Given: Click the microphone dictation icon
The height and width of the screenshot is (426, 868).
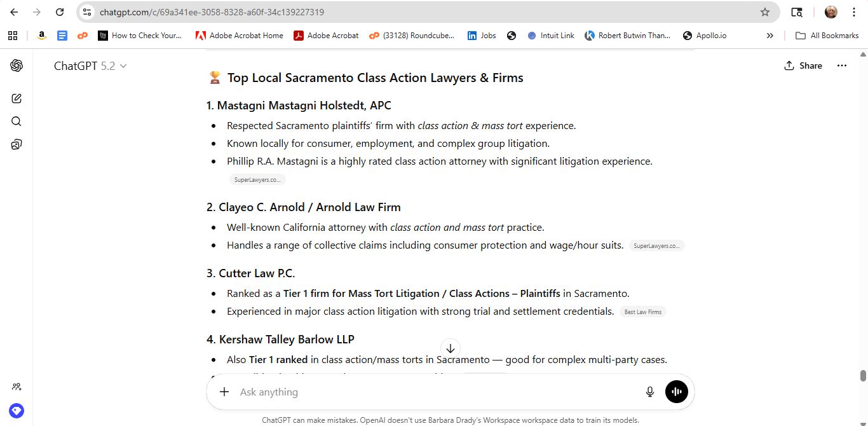Looking at the screenshot, I should [x=649, y=392].
